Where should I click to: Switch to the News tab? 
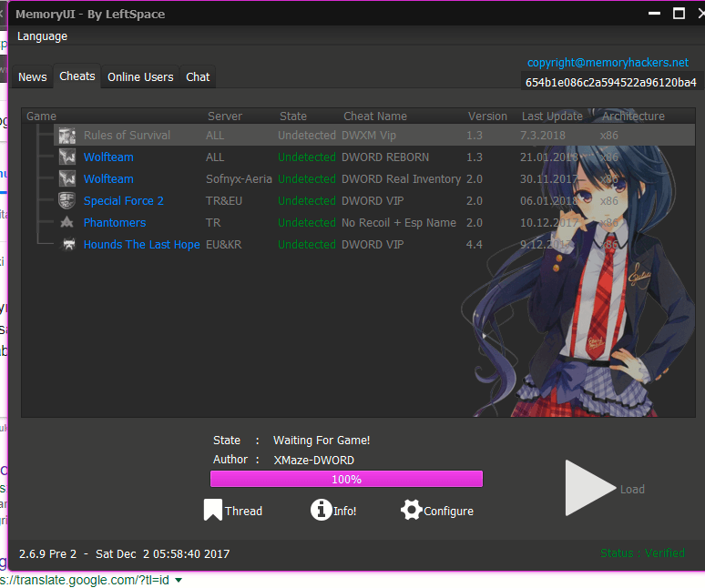(x=33, y=77)
